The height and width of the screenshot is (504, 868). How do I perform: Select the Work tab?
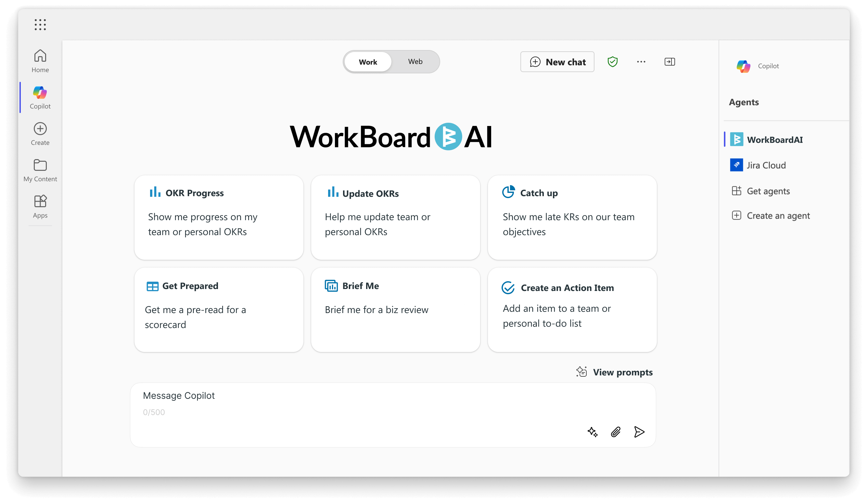368,61
